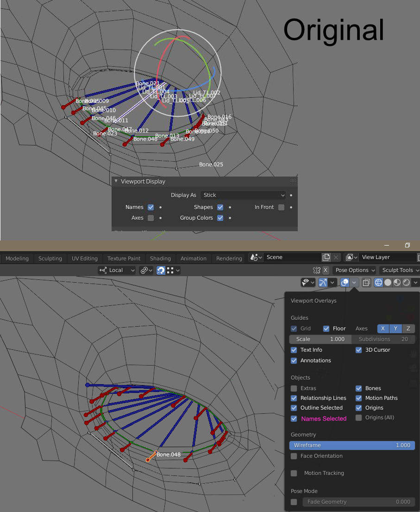Toggle the Group Colors checkbox
The width and height of the screenshot is (420, 512).
220,218
